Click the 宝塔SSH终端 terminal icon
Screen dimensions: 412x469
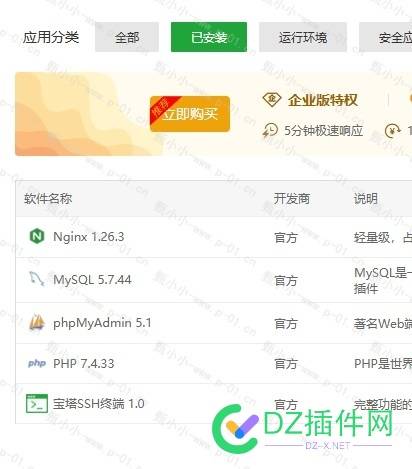point(37,404)
